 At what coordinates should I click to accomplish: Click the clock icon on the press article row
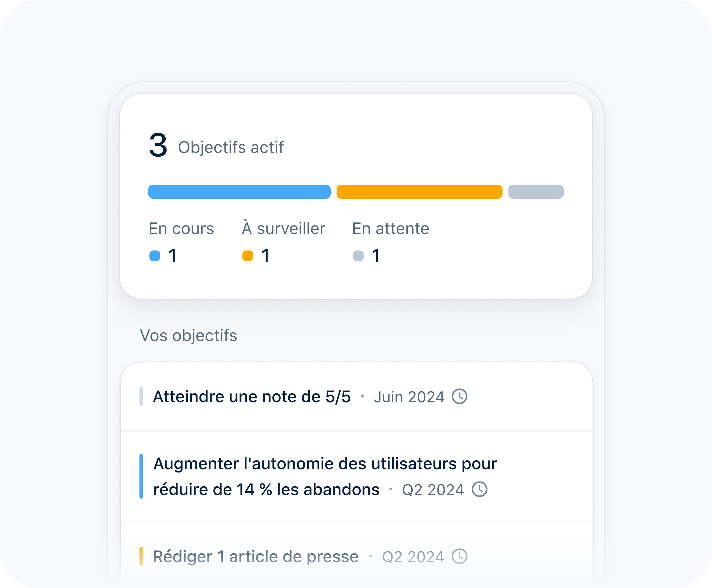459,556
